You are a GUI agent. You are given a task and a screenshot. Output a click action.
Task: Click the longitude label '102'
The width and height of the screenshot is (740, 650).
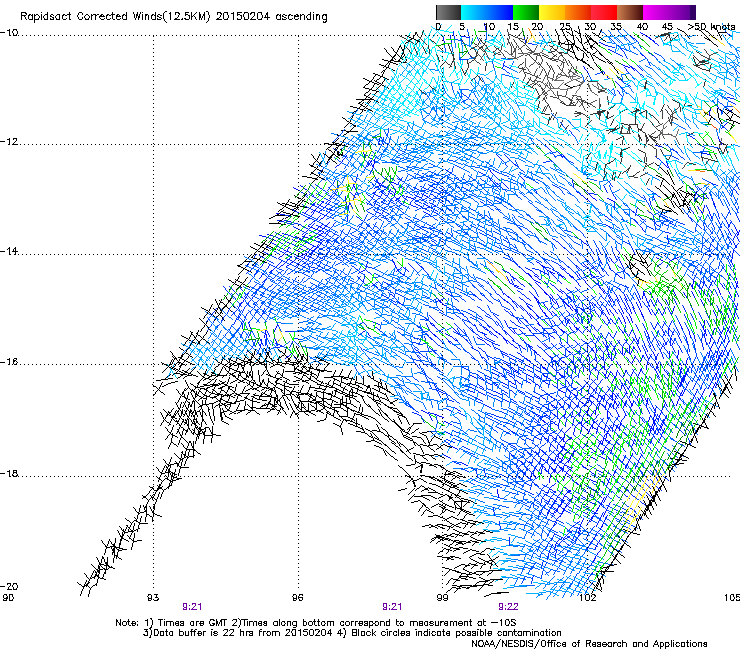tap(588, 598)
